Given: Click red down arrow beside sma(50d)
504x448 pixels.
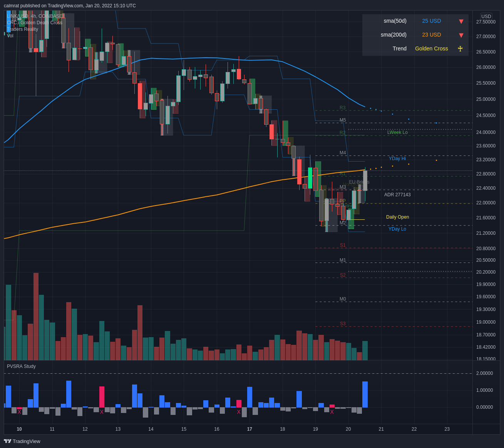Looking at the screenshot, I should pos(461,22).
